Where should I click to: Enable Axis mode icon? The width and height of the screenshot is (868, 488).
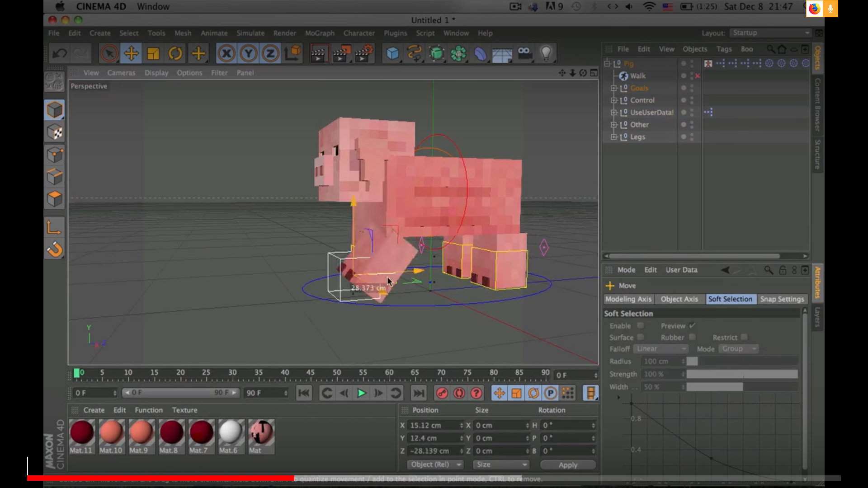pos(55,227)
